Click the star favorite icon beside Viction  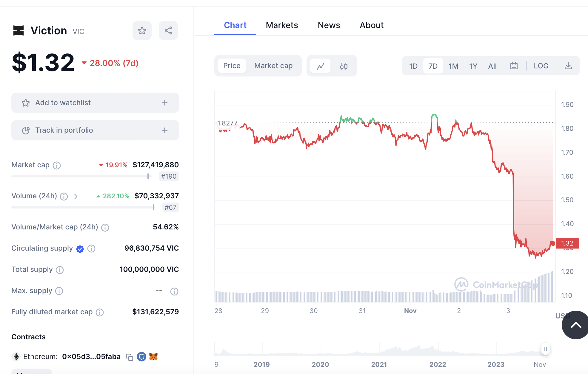pyautogui.click(x=142, y=30)
